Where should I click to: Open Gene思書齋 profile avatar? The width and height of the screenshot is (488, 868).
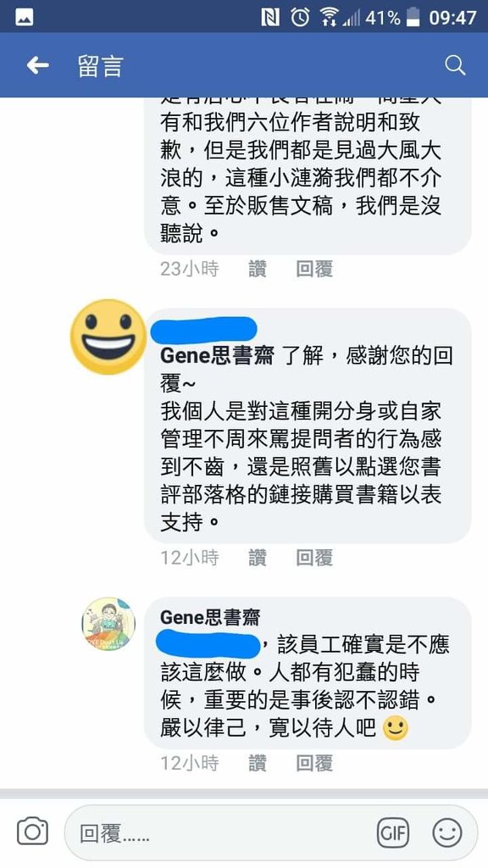[108, 623]
